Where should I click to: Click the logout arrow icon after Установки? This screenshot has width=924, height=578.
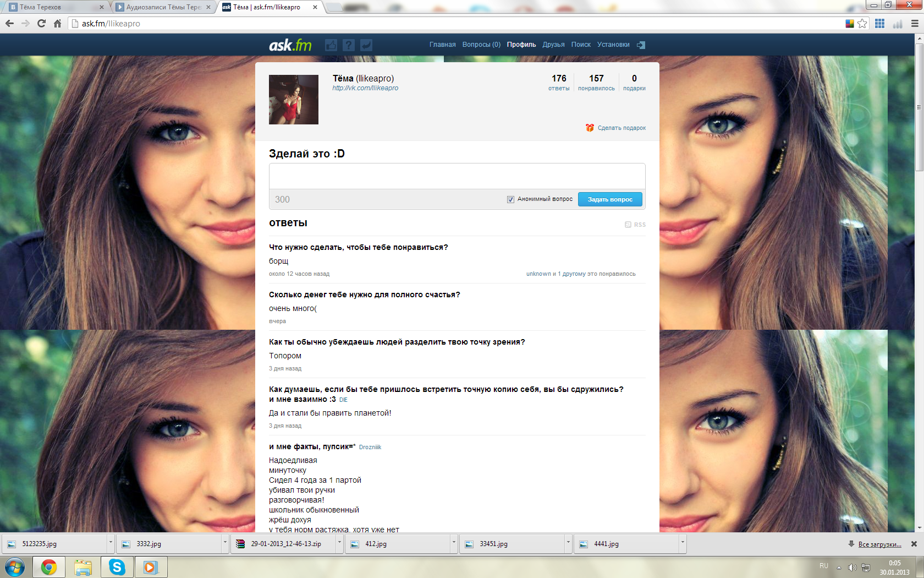[x=641, y=45]
